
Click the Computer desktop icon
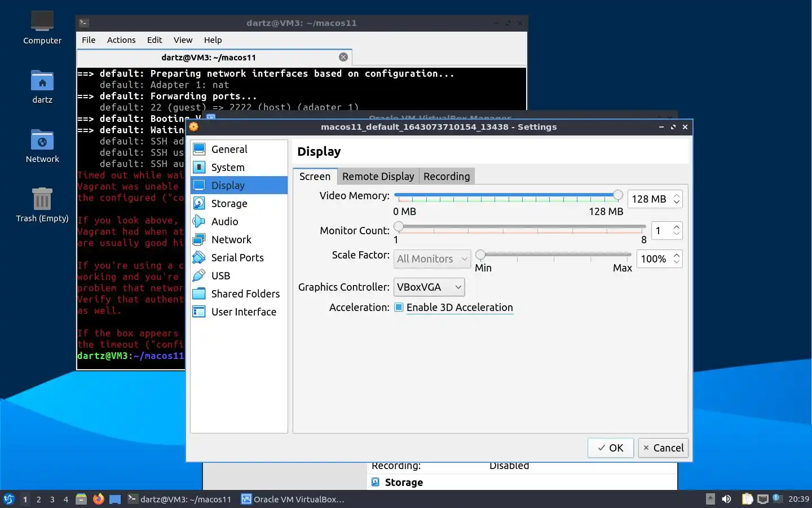click(42, 21)
